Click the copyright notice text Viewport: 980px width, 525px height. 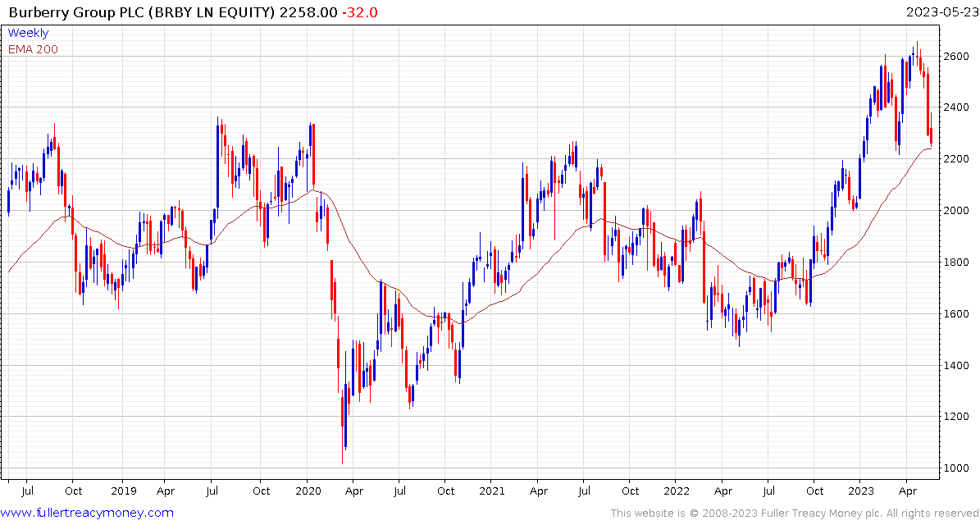coord(794,514)
